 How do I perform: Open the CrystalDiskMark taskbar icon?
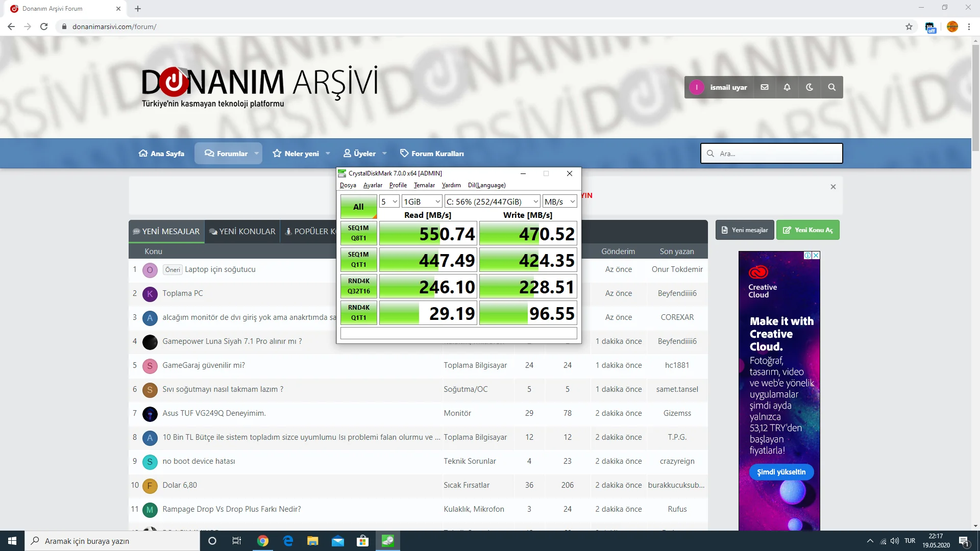[388, 541]
